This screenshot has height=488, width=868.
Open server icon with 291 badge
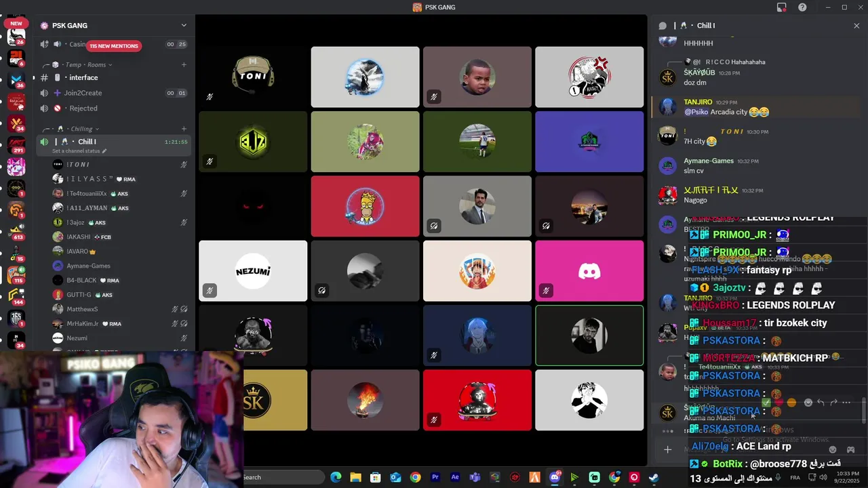(16, 144)
